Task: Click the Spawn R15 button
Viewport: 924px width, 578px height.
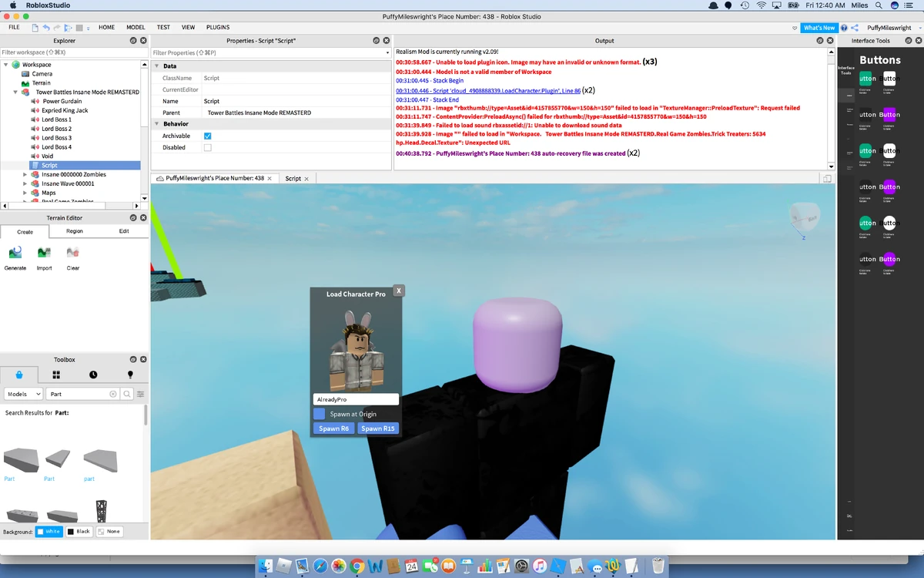Action: pos(378,428)
